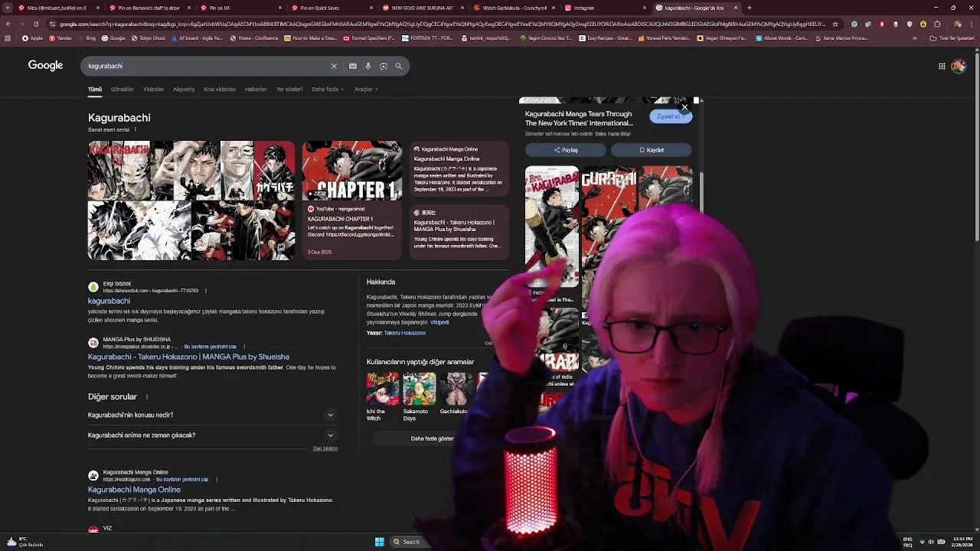Open the Windows Start menu
The image size is (980, 551).
tap(380, 542)
